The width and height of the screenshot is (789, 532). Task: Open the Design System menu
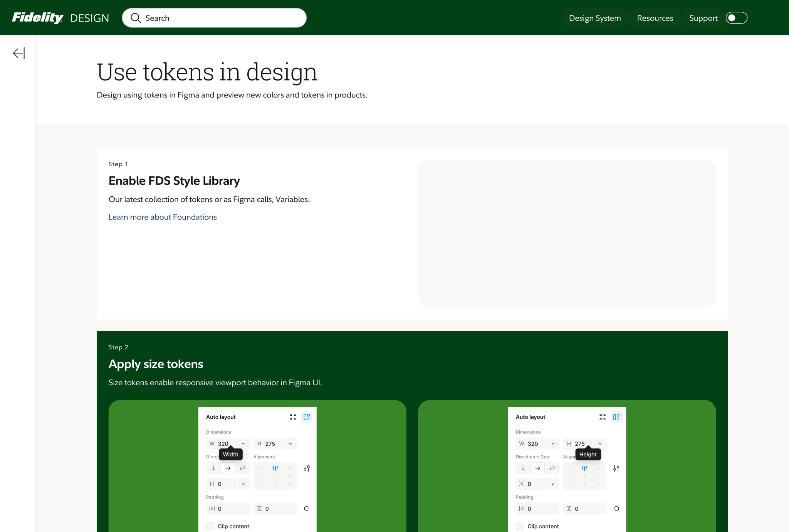(594, 18)
